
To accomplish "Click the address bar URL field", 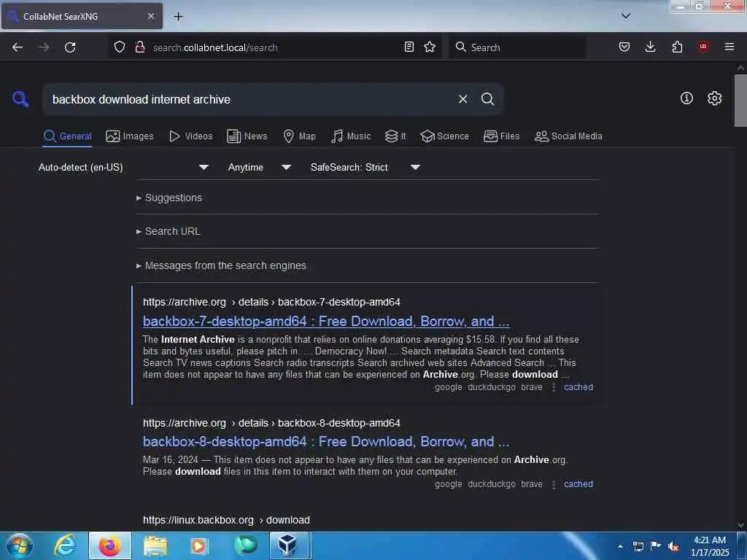I will click(274, 47).
